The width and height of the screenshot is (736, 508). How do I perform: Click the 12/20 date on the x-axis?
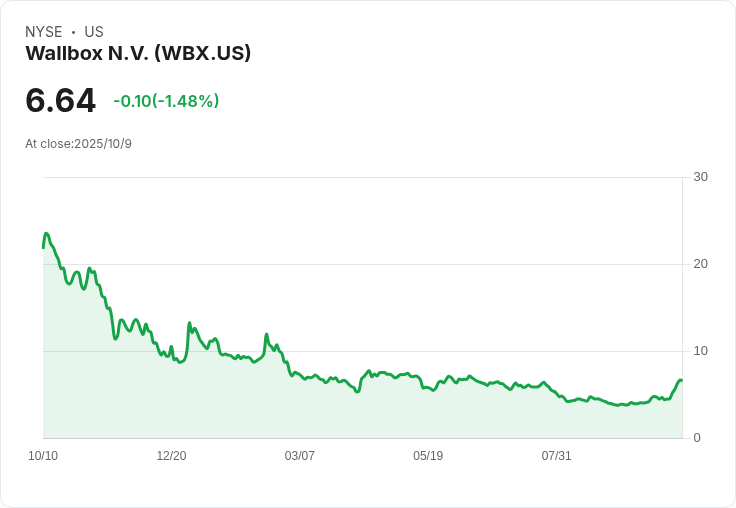pyautogui.click(x=171, y=456)
